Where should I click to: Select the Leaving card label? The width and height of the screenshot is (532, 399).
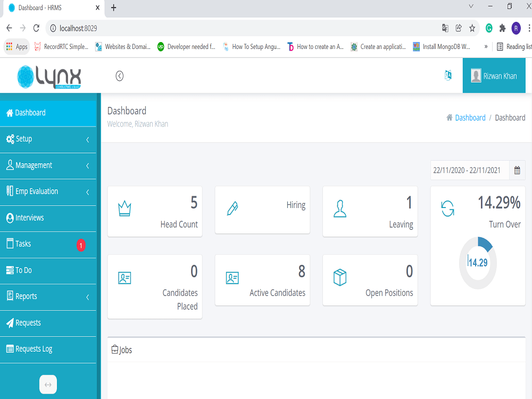[401, 225]
